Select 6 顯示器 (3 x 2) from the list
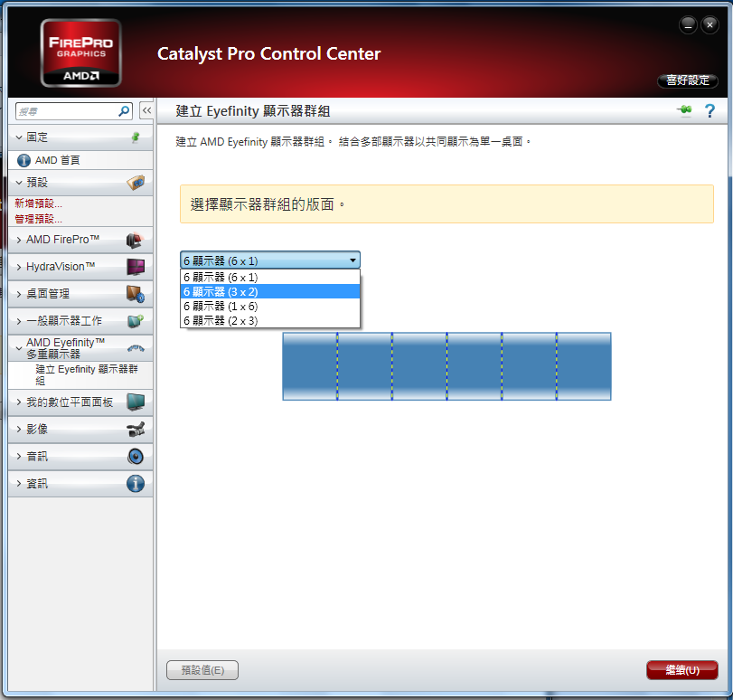 tap(270, 291)
